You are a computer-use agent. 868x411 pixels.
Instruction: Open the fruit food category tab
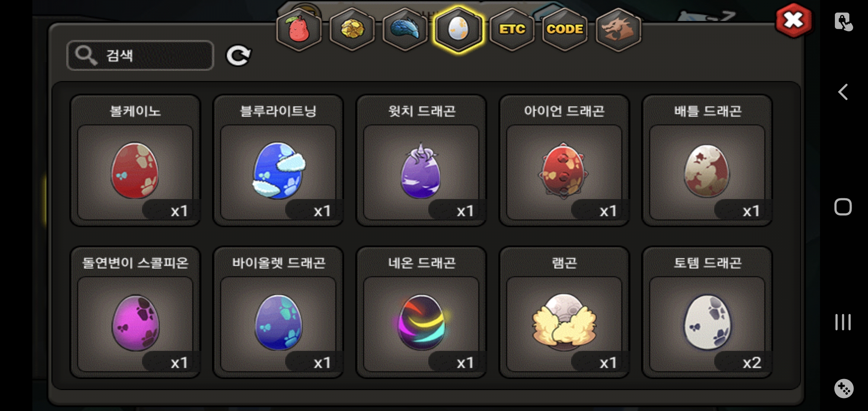tap(299, 29)
